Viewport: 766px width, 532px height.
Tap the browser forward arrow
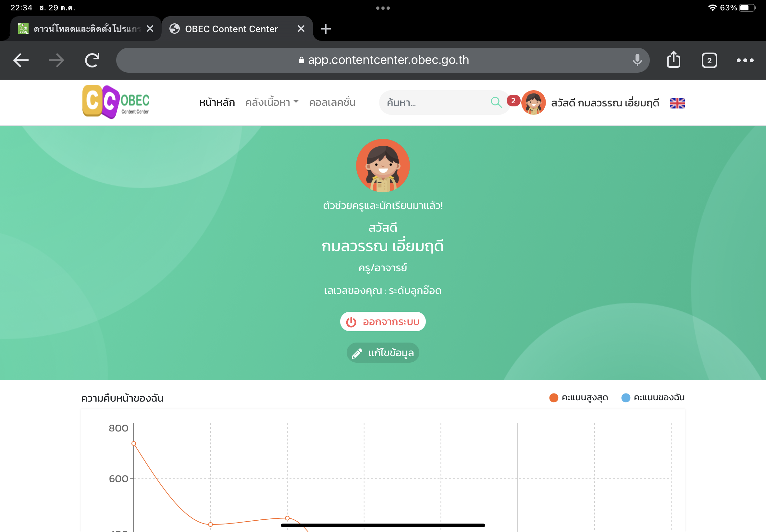coord(56,60)
